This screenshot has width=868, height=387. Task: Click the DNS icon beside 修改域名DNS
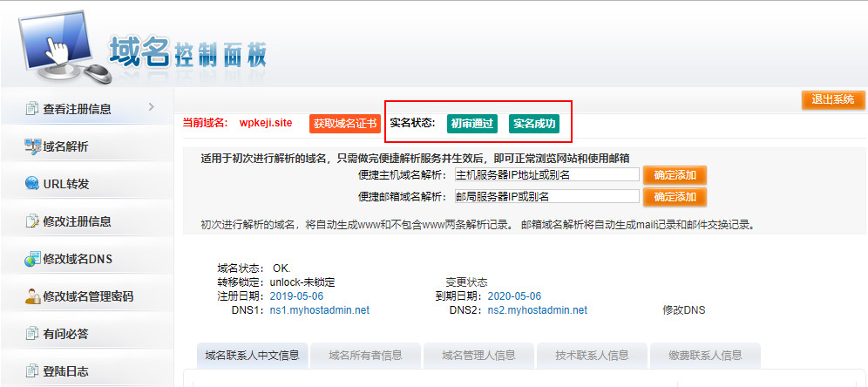click(32, 259)
